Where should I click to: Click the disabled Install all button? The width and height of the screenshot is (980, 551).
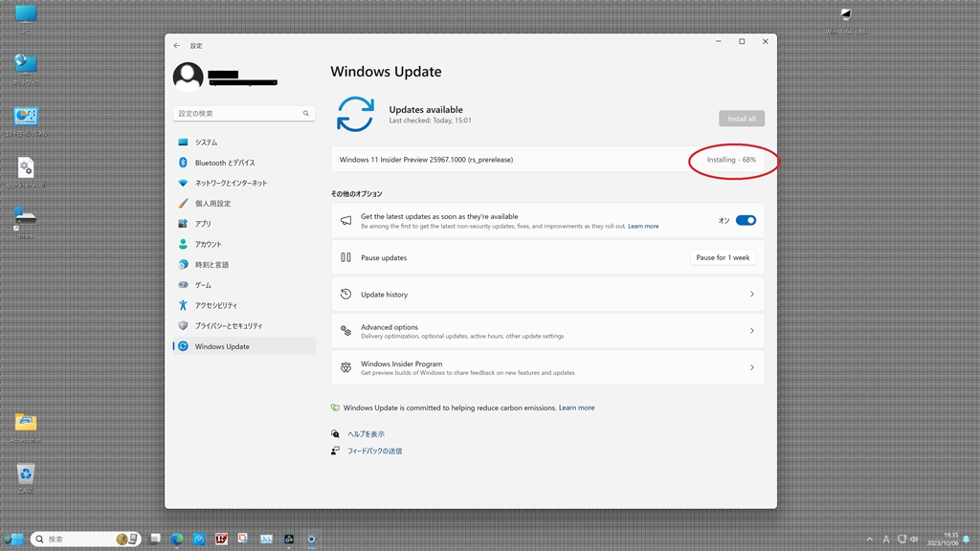742,119
